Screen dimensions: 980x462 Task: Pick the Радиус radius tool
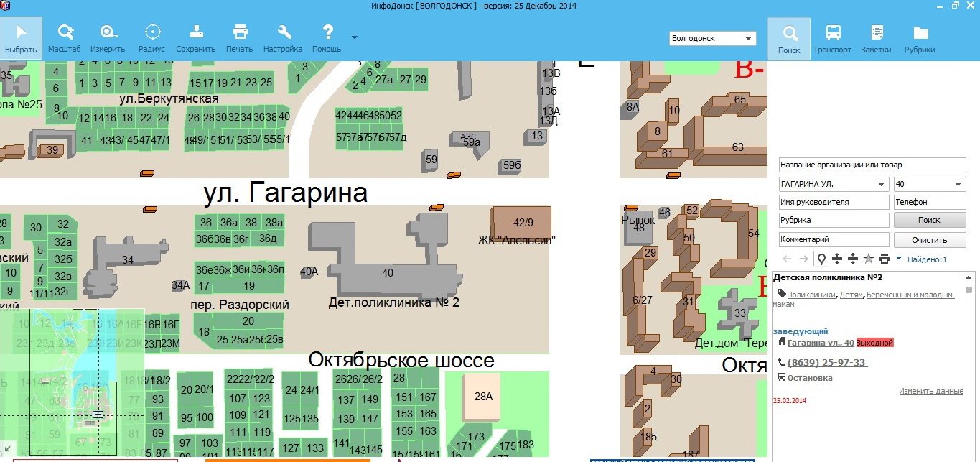coord(151,39)
